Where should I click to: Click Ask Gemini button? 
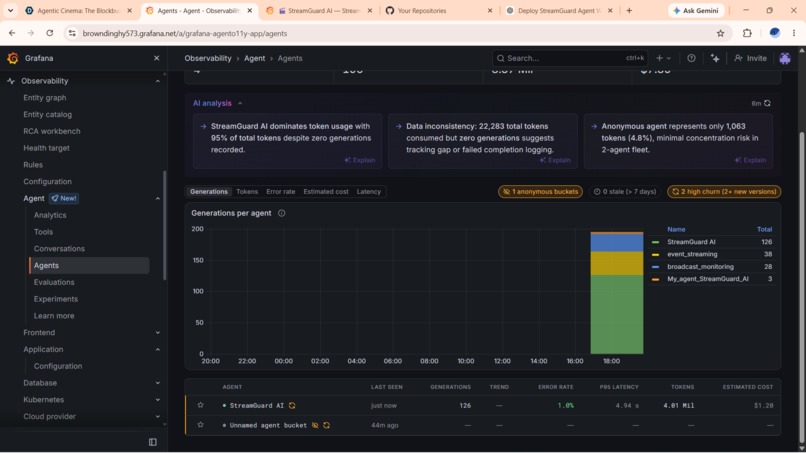(696, 10)
